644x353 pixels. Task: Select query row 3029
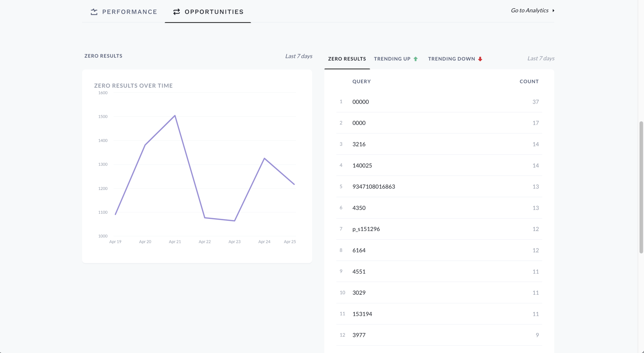coord(439,293)
